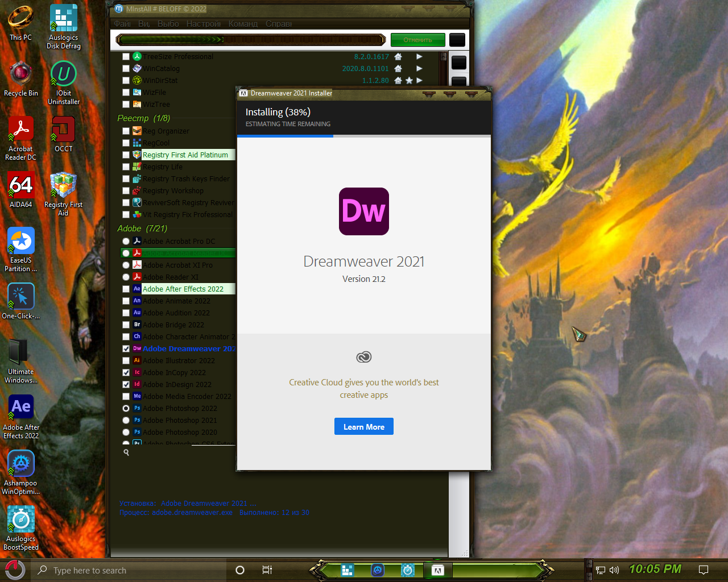Open homepage icon for TreeSize Professional

398,57
